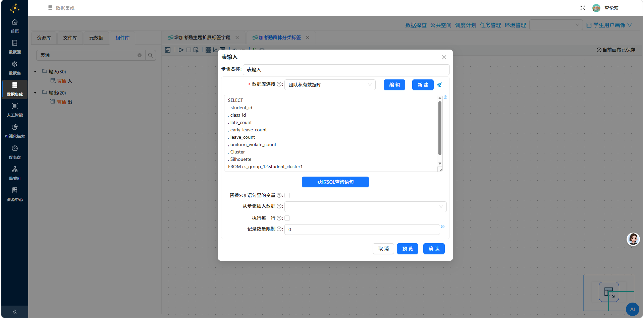Click the scheduled run toolbar icon
Image resolution: width=644 pixels, height=319 pixels.
click(196, 50)
